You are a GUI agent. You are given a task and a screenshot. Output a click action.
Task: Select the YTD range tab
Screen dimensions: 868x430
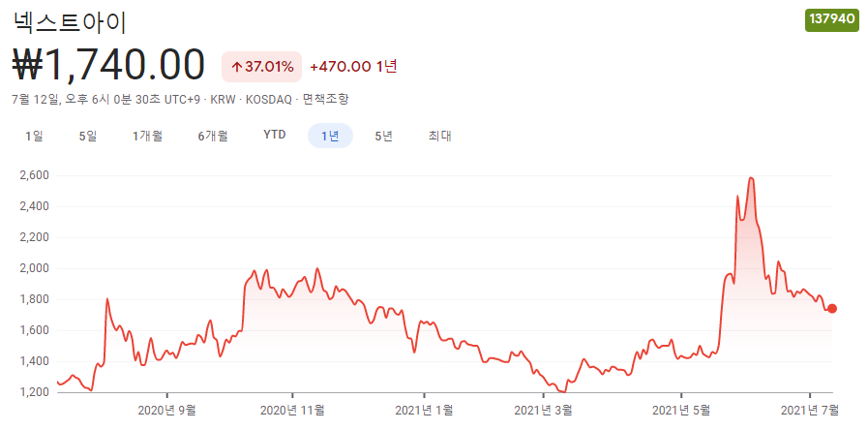coord(275,136)
